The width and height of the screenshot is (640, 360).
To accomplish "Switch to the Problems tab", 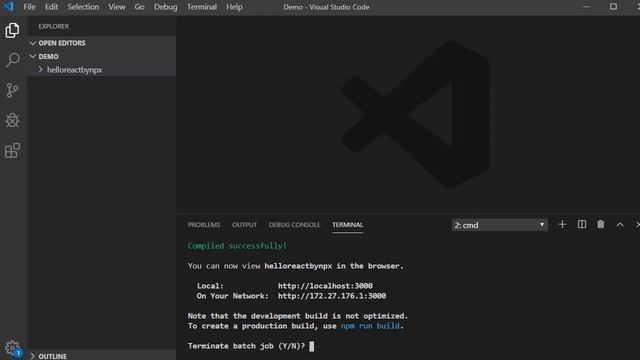I will 204,225.
